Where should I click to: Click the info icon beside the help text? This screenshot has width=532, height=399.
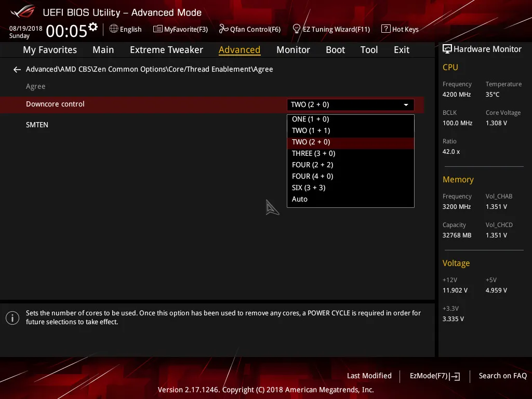tap(12, 318)
